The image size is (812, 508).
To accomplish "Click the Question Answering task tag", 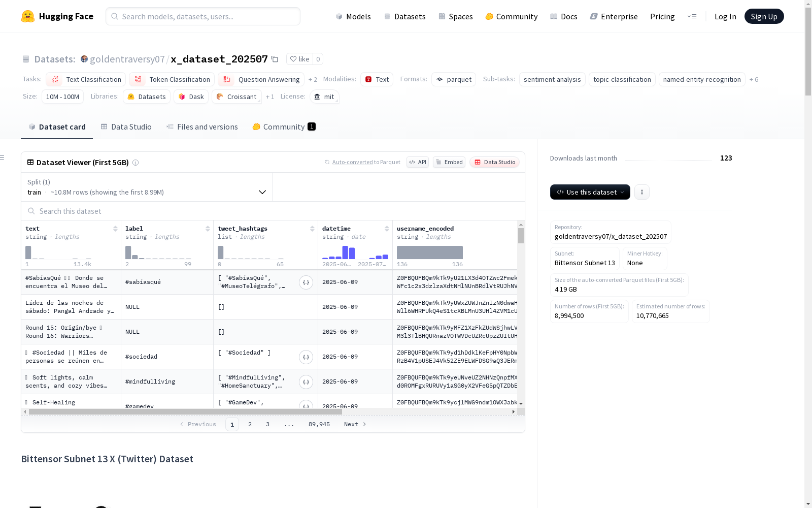I will click(261, 79).
